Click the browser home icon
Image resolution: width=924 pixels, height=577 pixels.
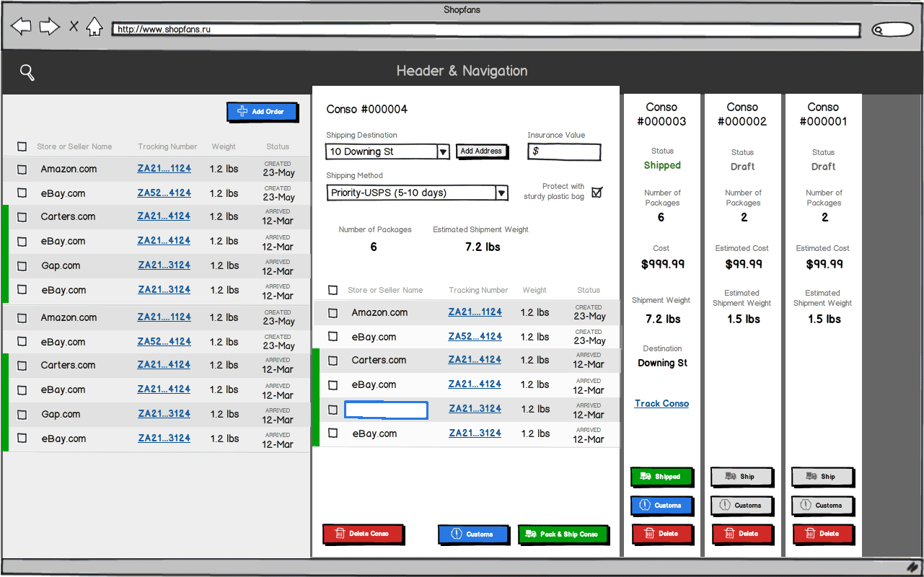(x=94, y=25)
